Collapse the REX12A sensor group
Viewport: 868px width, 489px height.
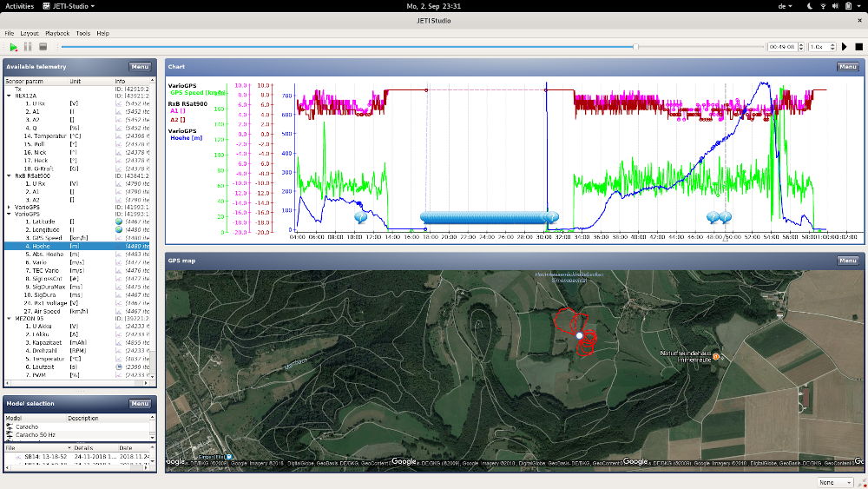point(9,96)
